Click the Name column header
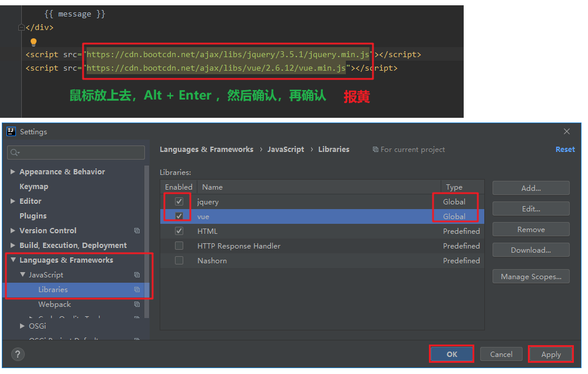 tap(319, 187)
